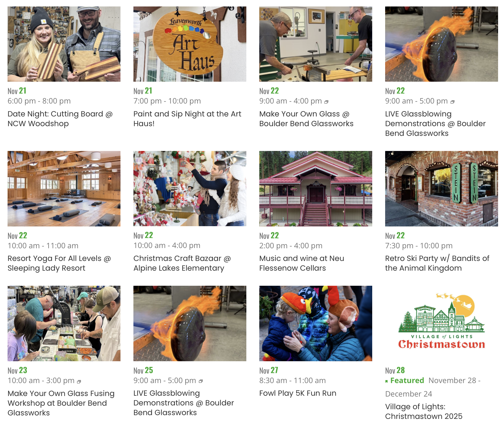Viewport: 504px width, 427px height.
Task: Open Paint and Sip Night event link
Action: [x=187, y=119]
